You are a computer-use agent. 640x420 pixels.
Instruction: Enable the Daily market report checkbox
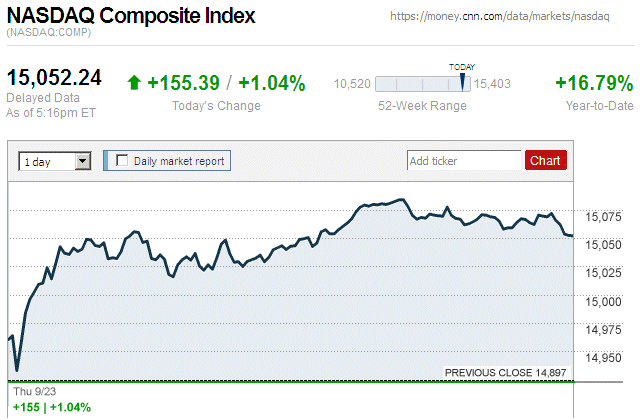[123, 160]
